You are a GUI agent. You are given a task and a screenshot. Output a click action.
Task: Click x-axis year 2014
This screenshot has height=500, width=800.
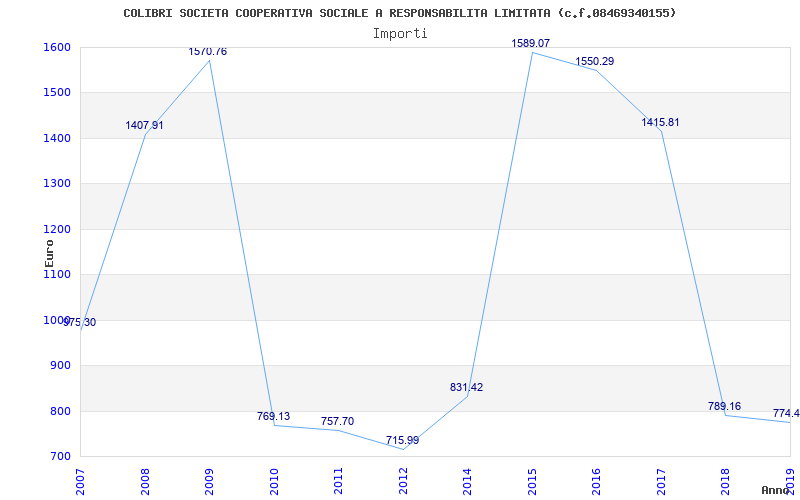pos(467,481)
